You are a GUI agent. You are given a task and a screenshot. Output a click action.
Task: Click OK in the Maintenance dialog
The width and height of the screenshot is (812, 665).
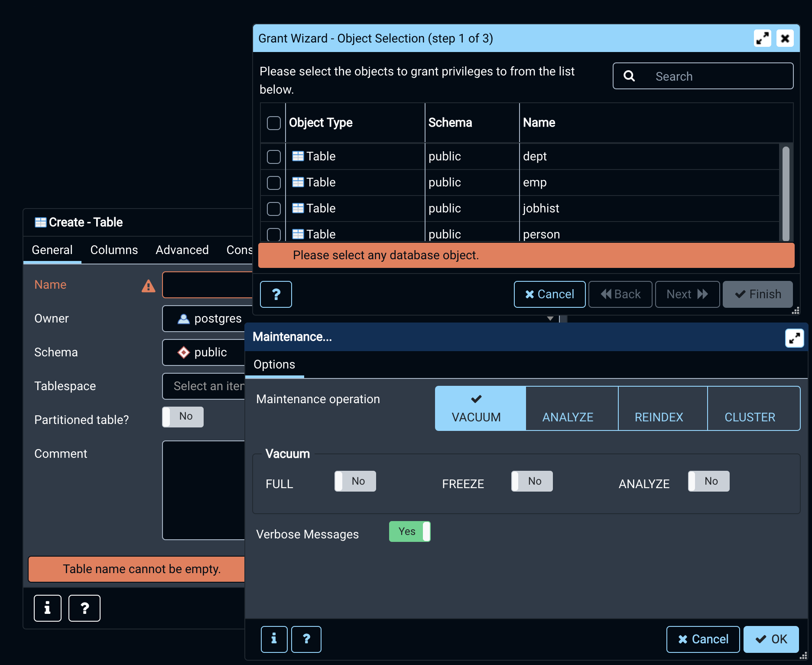coord(771,639)
